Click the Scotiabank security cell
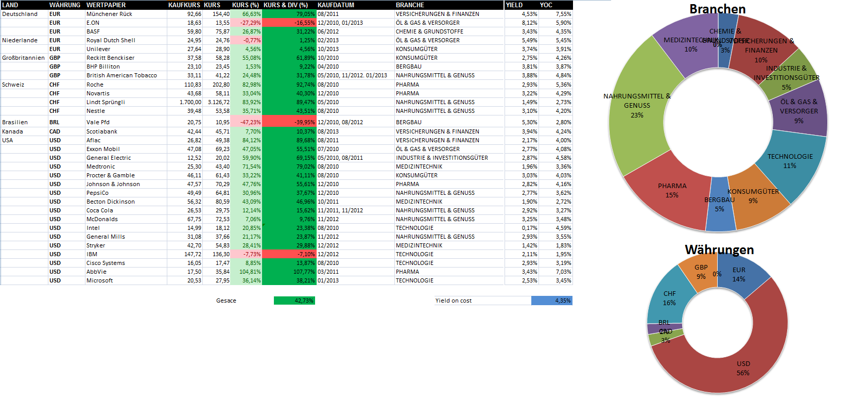The image size is (868, 400). tap(126, 131)
